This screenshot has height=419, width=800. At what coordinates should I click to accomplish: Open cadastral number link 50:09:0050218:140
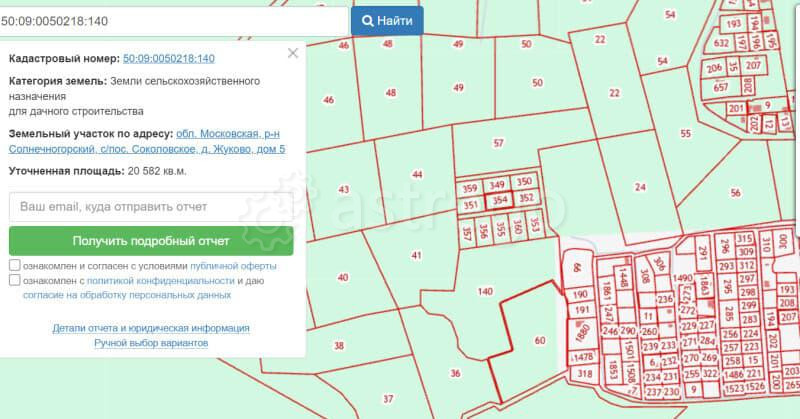click(169, 59)
